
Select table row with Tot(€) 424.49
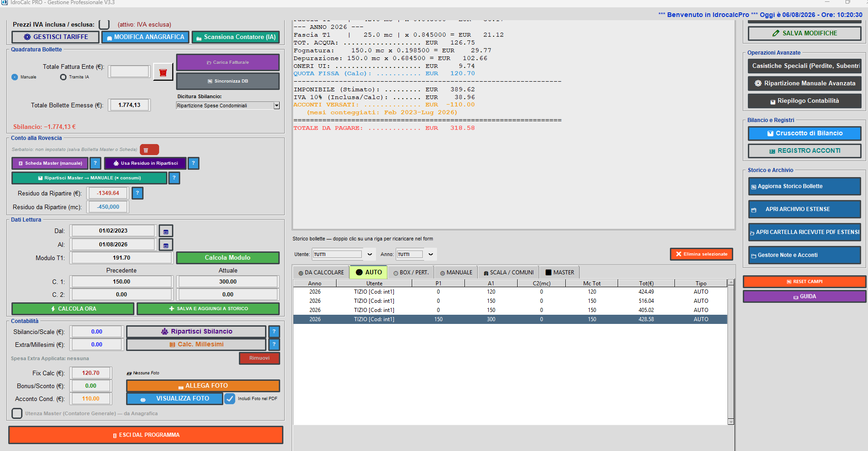510,292
